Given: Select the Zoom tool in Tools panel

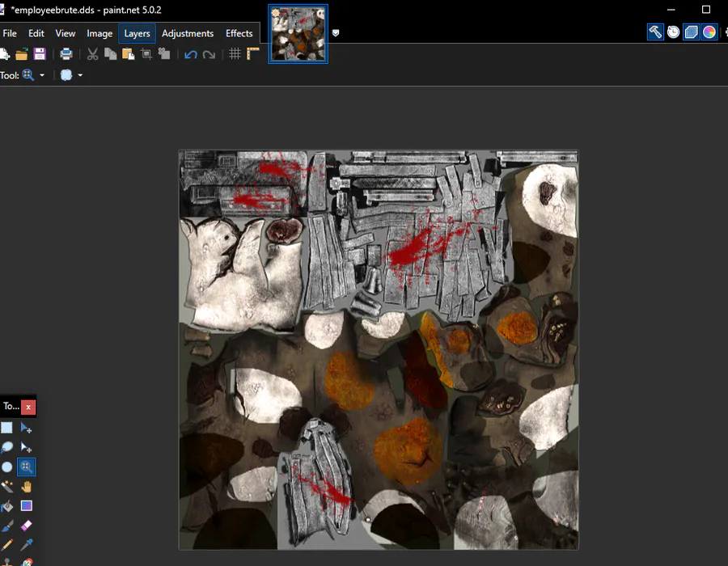Looking at the screenshot, I should [x=26, y=467].
